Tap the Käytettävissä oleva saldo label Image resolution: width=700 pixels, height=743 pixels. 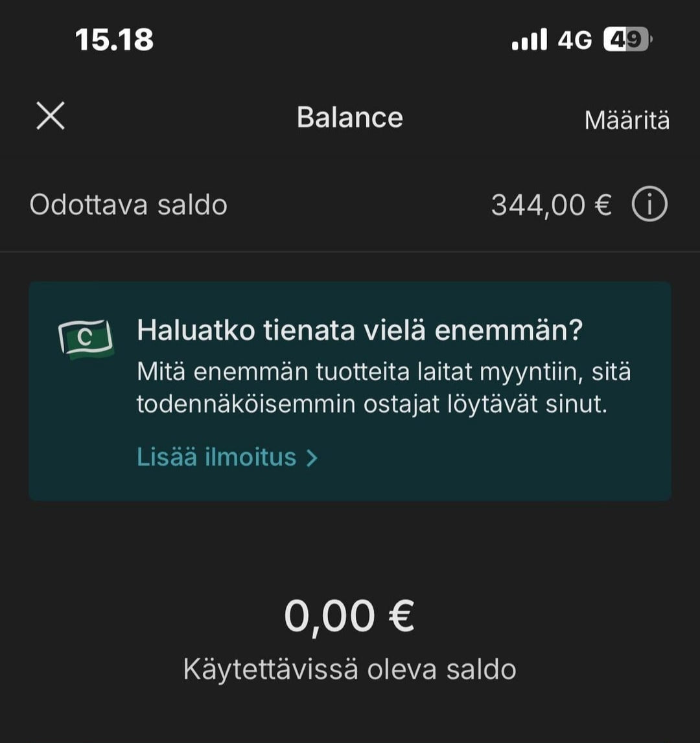click(x=349, y=669)
